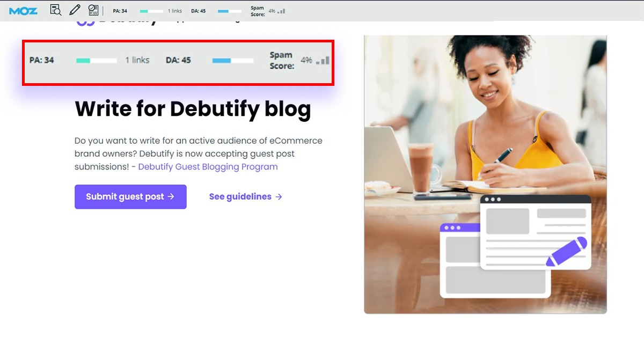Viewport: 644px width, 337px height.
Task: Open the MozBar page analysis icon
Action: click(x=55, y=10)
